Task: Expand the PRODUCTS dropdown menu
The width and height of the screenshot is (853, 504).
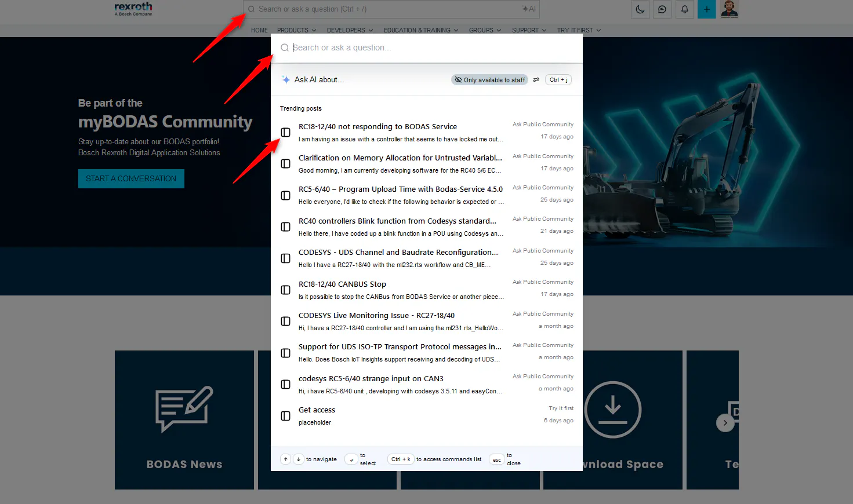Action: 296,30
